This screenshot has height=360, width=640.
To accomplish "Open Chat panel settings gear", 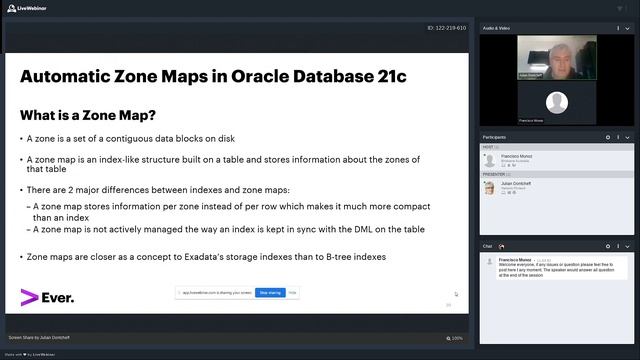I will pyautogui.click(x=608, y=246).
